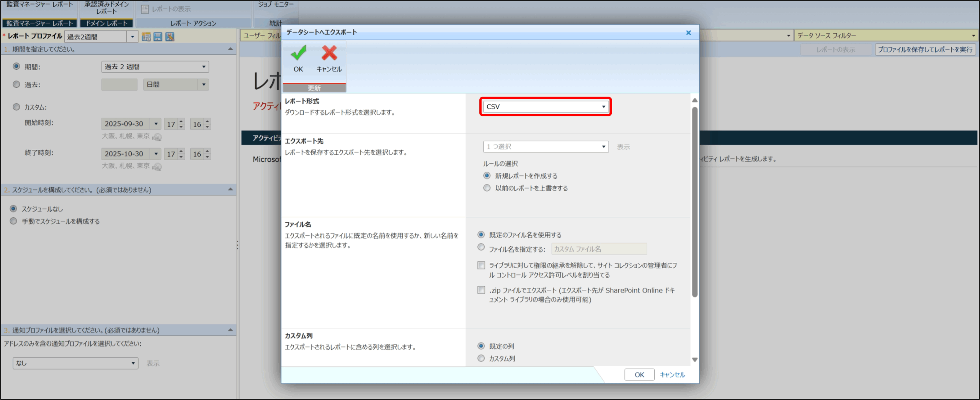Open the エクスポート先 1つ選択 dropdown

545,147
